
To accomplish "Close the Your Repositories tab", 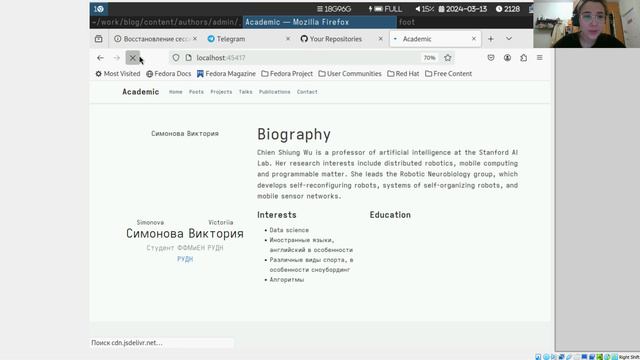I will pyautogui.click(x=380, y=39).
